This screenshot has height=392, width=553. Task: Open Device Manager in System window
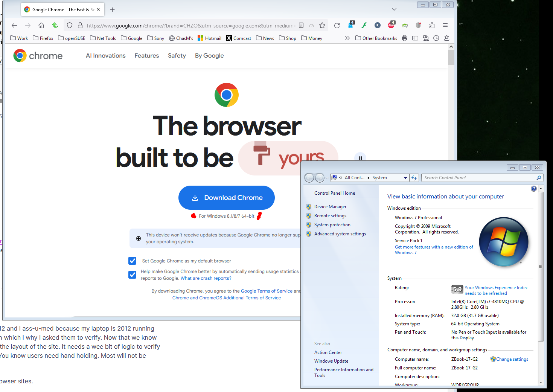pos(330,207)
